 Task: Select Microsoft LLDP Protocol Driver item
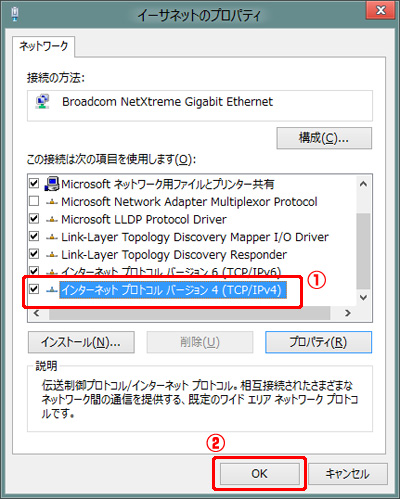pyautogui.click(x=144, y=219)
